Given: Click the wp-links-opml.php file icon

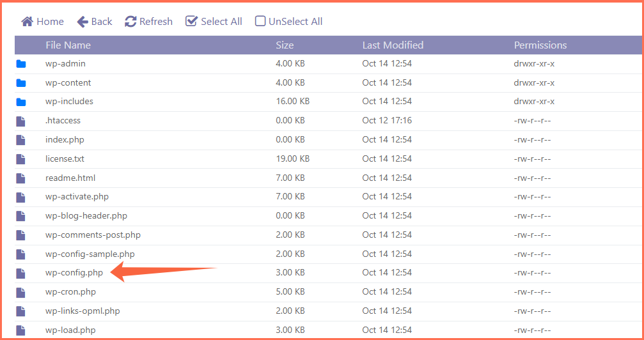Looking at the screenshot, I should coord(20,311).
